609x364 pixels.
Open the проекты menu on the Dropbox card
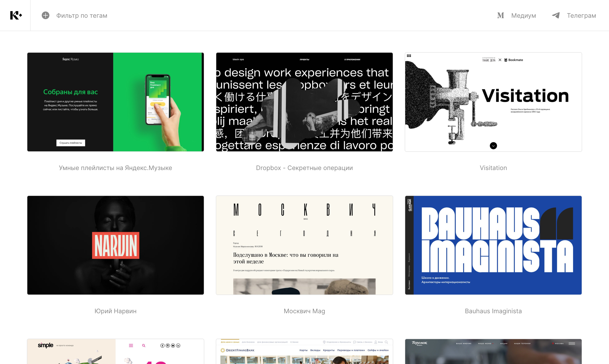pyautogui.click(x=305, y=59)
